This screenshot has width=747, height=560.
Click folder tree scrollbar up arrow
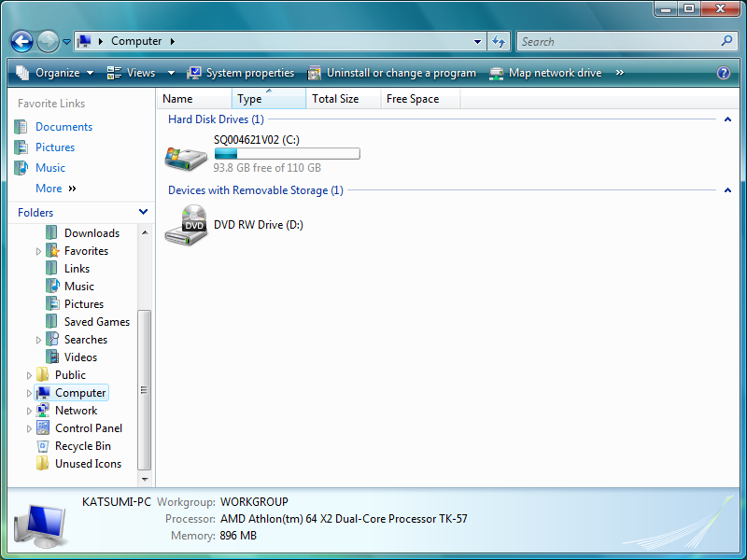click(x=145, y=232)
